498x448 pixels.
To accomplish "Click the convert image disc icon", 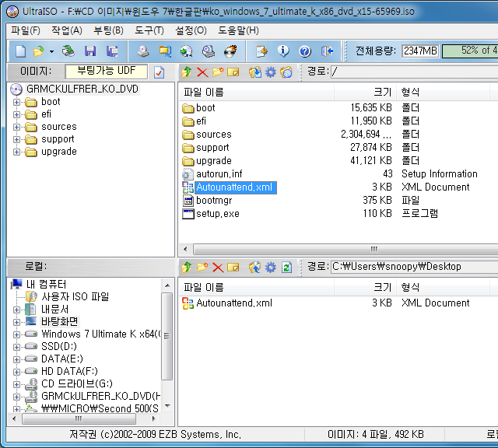I will click(x=187, y=51).
